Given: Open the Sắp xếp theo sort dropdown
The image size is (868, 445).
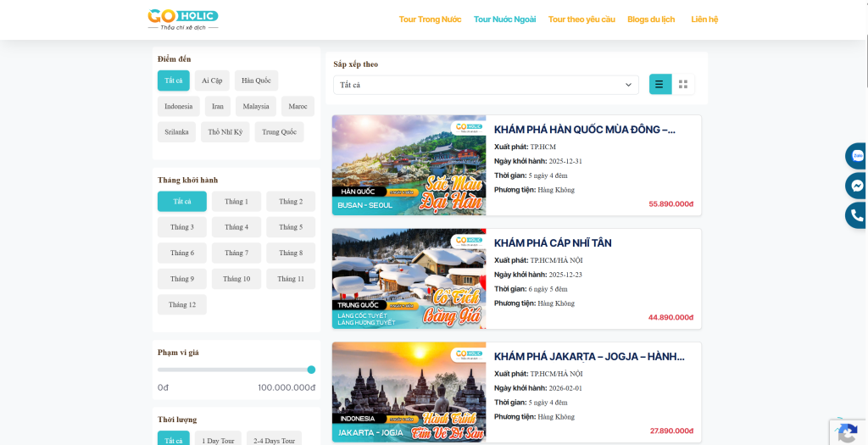Looking at the screenshot, I should (486, 85).
